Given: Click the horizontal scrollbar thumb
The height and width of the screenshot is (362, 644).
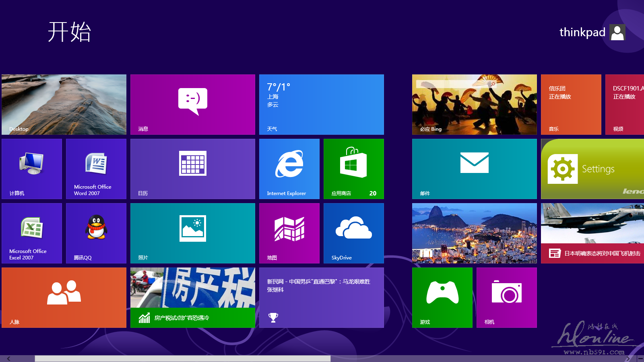Looking at the screenshot, I should (x=182, y=358).
